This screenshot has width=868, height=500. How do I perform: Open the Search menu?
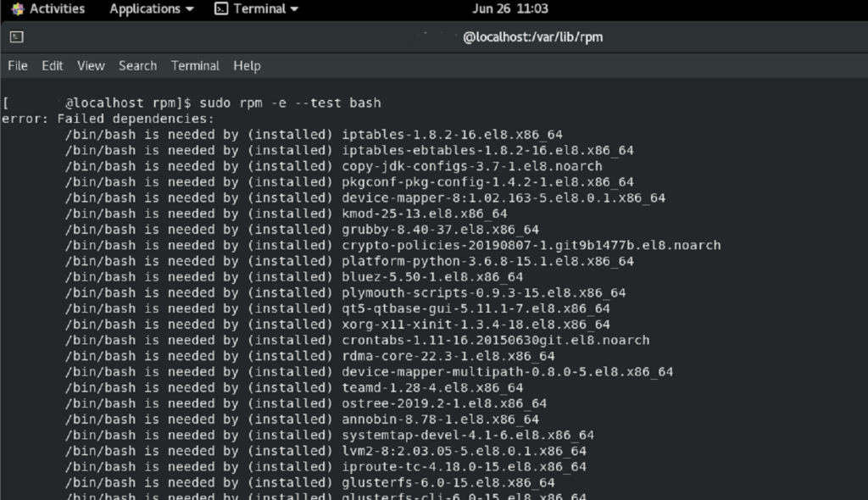click(137, 65)
